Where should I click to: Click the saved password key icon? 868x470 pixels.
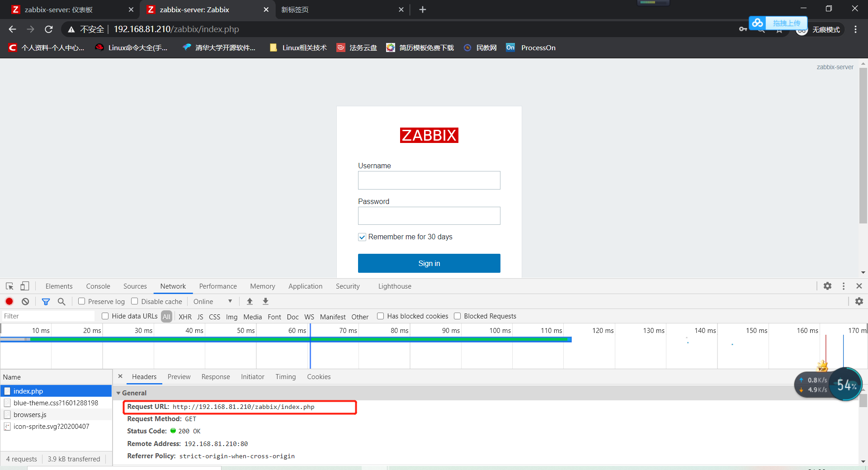743,29
